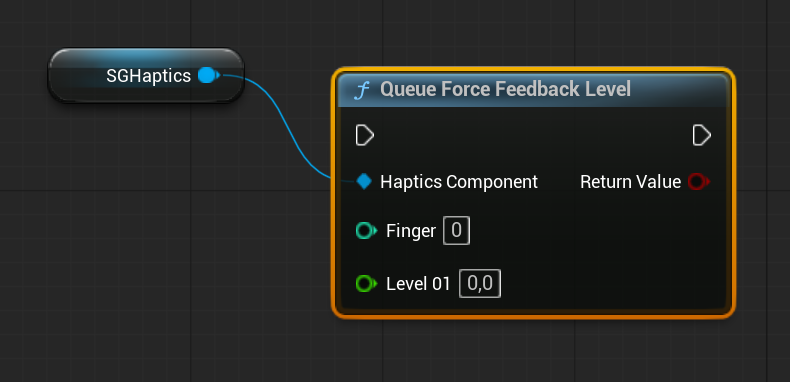This screenshot has height=382, width=790.
Task: Select the Queue Force Feedback Level node title
Action: point(505,89)
